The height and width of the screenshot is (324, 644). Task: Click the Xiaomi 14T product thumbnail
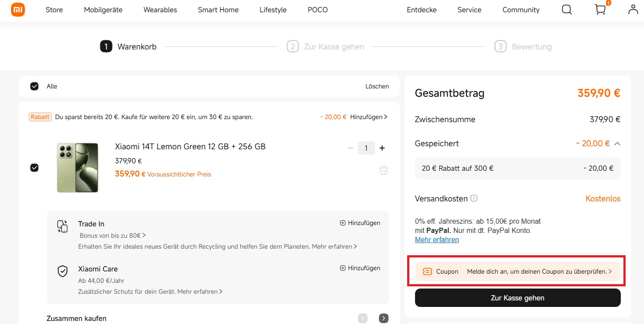point(77,168)
